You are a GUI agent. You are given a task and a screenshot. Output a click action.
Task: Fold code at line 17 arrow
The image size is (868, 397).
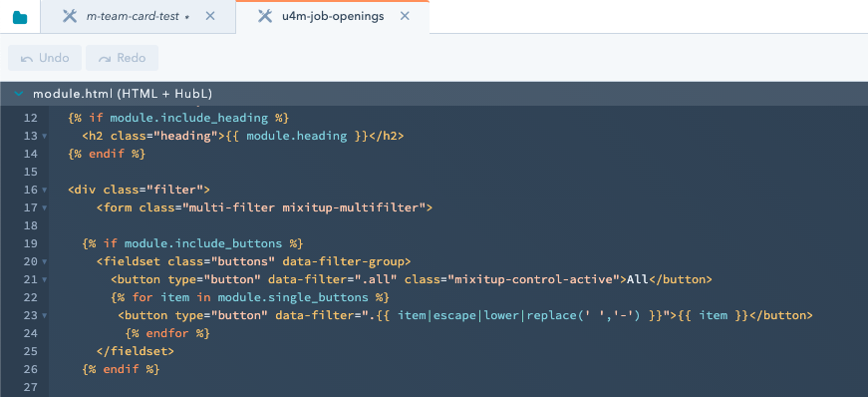(44, 207)
